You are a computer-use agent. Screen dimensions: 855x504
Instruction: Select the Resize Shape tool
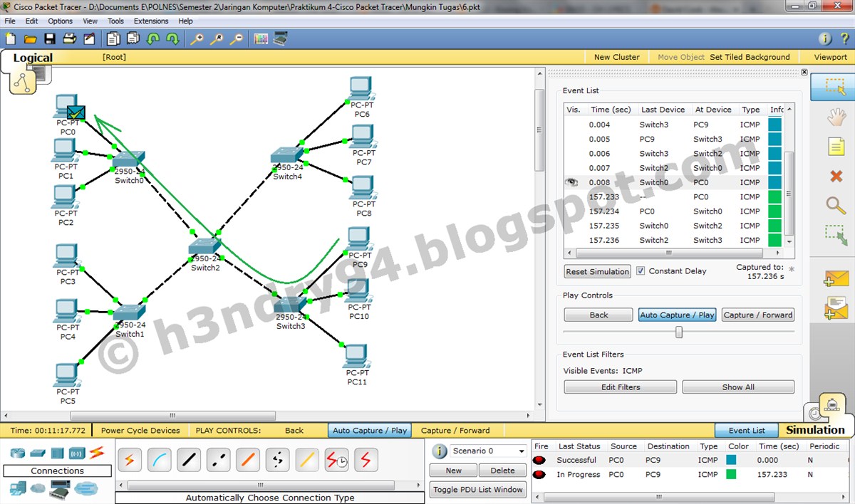click(x=836, y=236)
